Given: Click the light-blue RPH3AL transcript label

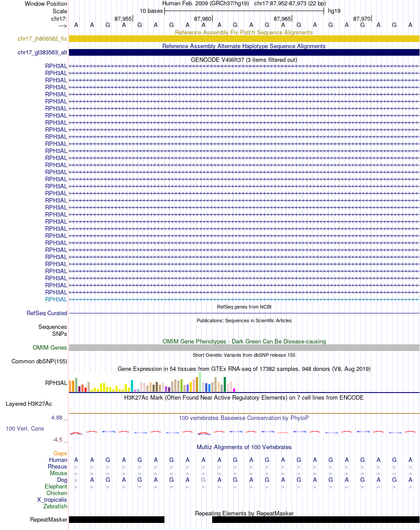Looking at the screenshot, I should [x=56, y=299].
